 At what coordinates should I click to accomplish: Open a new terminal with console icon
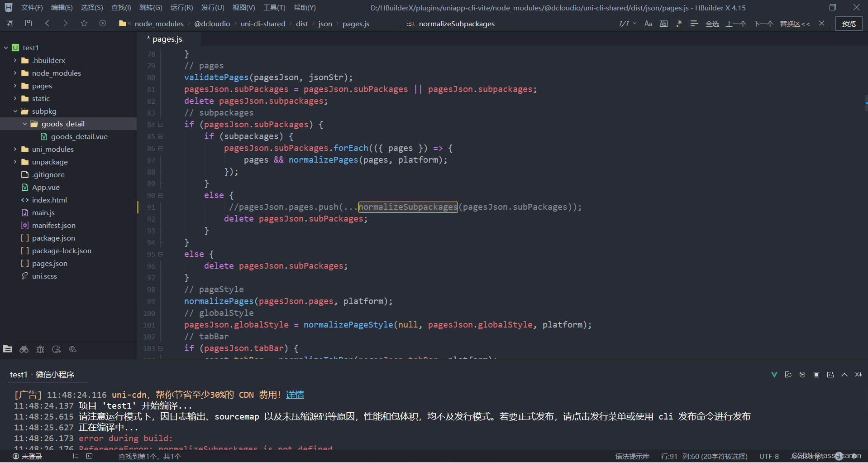coord(830,375)
